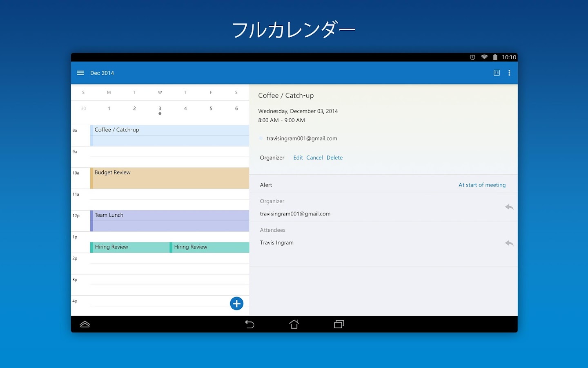Expand the Attendees section
This screenshot has width=588, height=368.
coord(273,230)
